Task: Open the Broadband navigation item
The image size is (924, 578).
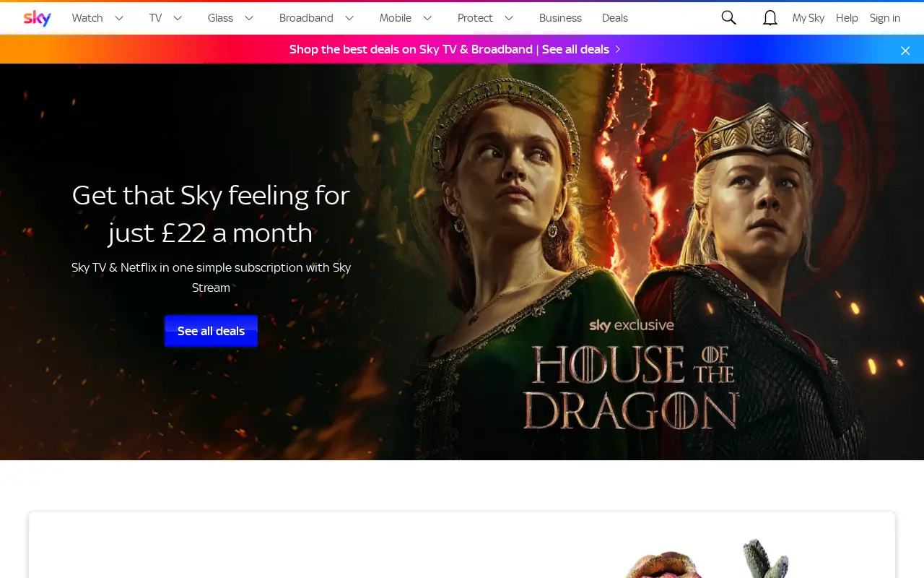Action: click(306, 18)
